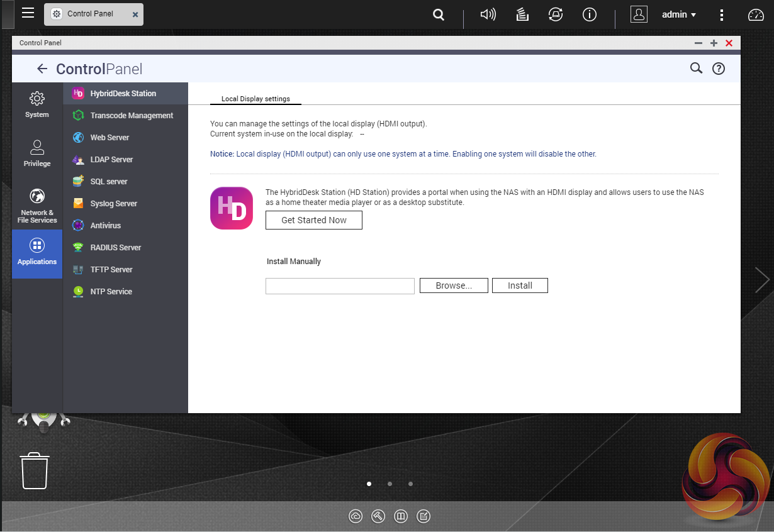Open the Recycle Bin on desktop

tap(35, 470)
